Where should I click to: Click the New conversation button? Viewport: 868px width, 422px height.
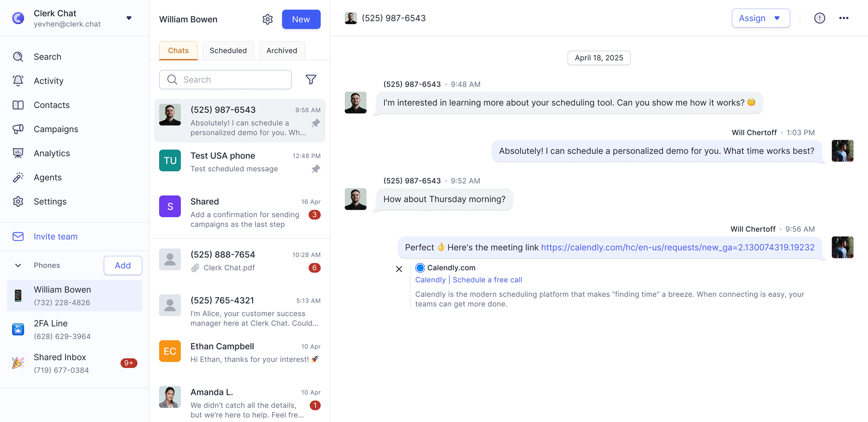[301, 19]
